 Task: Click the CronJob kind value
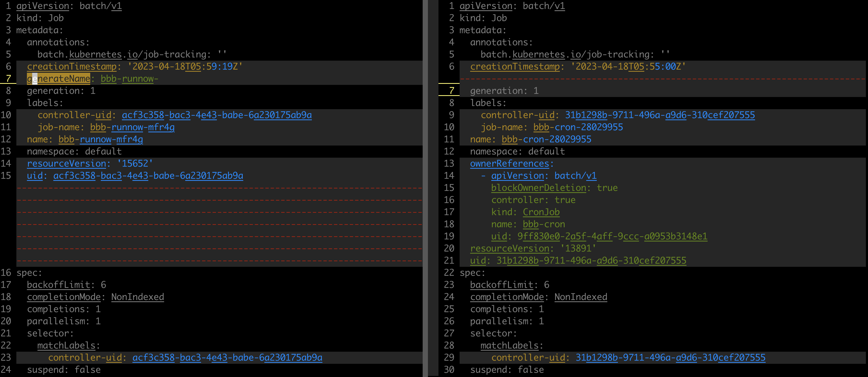(541, 212)
